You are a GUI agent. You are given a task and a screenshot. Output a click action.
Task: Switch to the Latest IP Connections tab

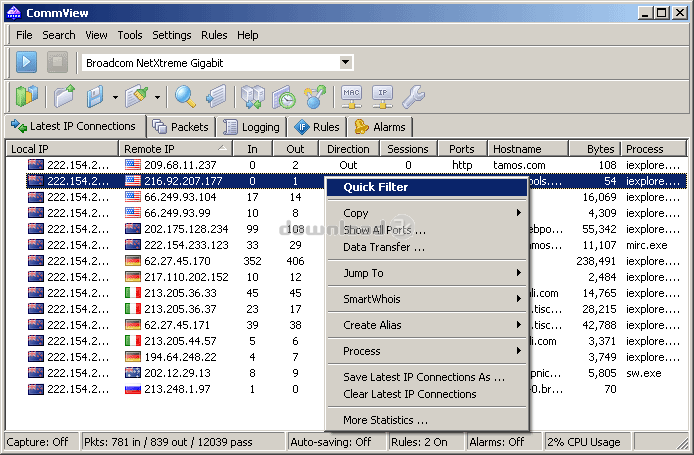tap(74, 127)
